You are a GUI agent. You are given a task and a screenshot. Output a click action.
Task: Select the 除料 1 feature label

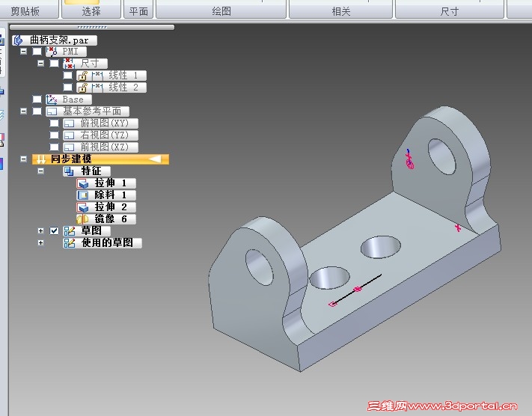111,195
